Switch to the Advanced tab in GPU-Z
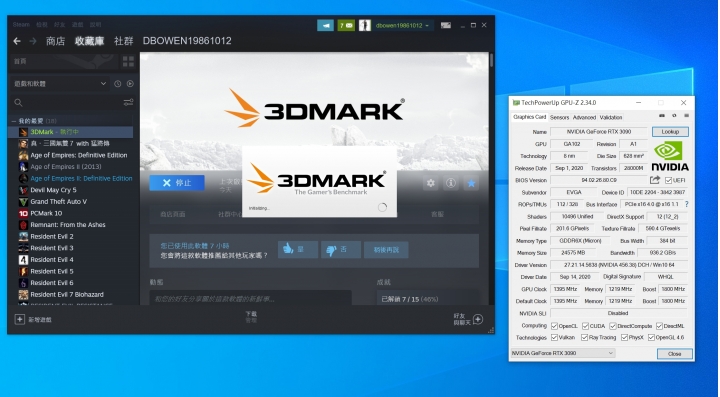Viewport: 720px width, 397px height. tap(584, 117)
